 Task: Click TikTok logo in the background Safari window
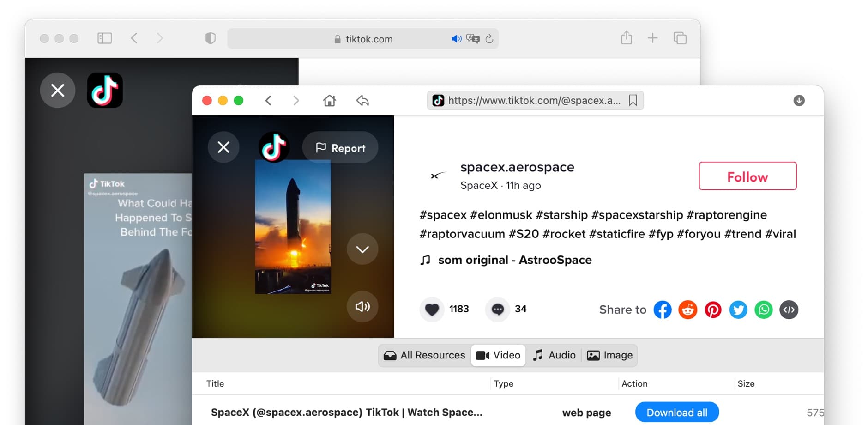(x=105, y=90)
